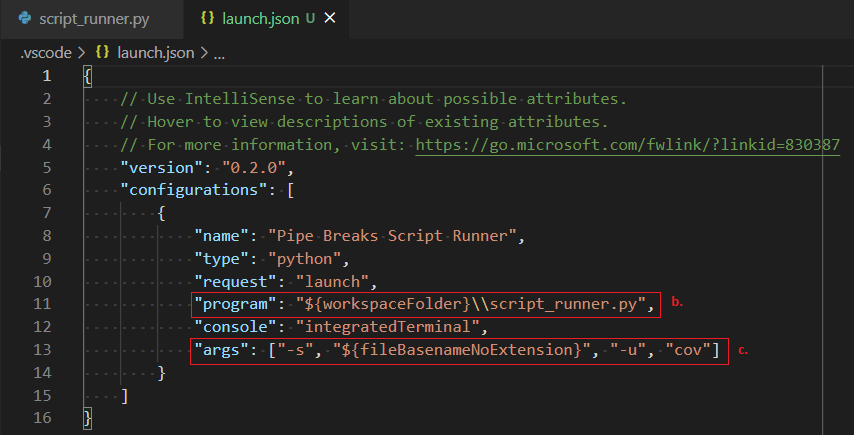Close the launch.json tab
854x435 pixels.
point(330,19)
